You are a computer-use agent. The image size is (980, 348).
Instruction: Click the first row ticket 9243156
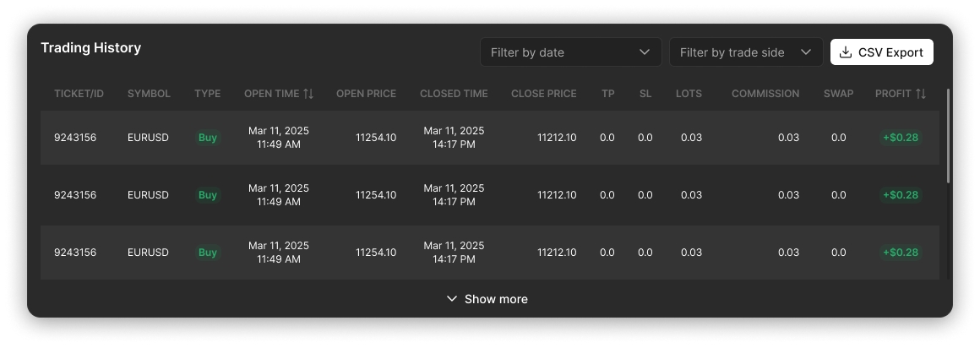pyautogui.click(x=75, y=138)
